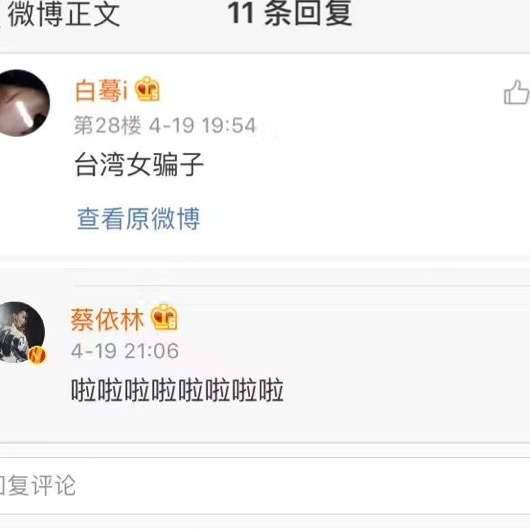Tap the 19:54 time on 白蓦i's comment
Viewport: 530px width, 530px height.
[229, 125]
